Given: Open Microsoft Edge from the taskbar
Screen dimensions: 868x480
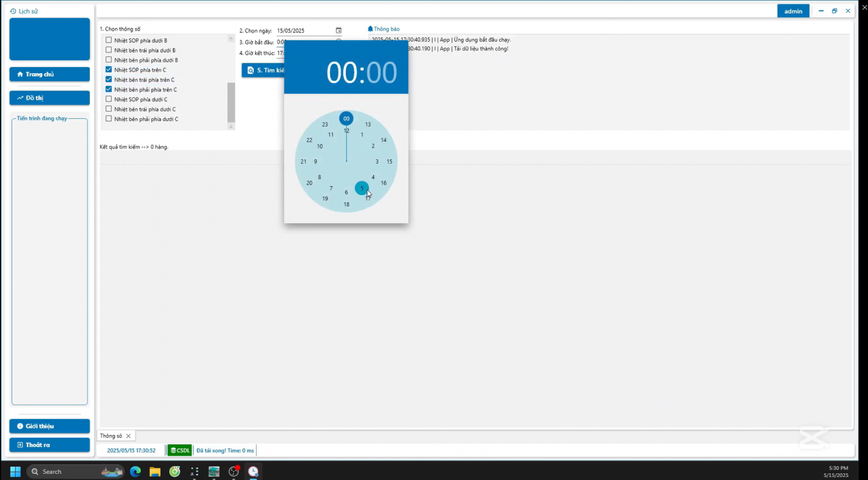Looking at the screenshot, I should (135, 471).
